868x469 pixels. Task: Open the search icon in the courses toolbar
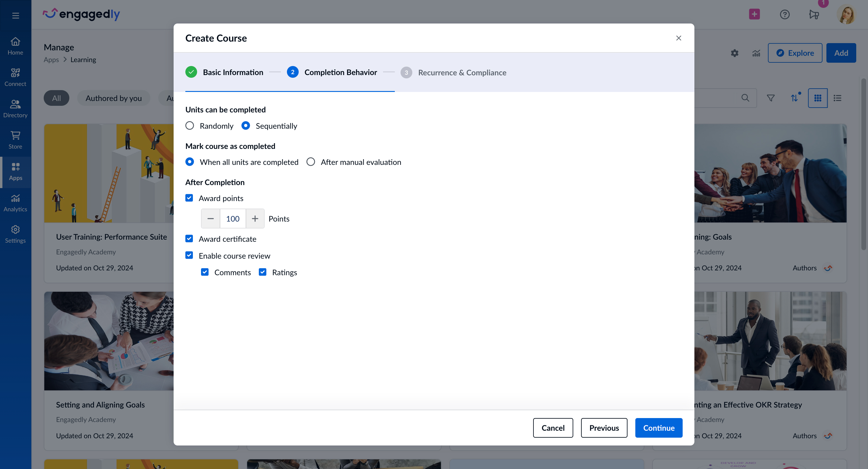point(745,98)
